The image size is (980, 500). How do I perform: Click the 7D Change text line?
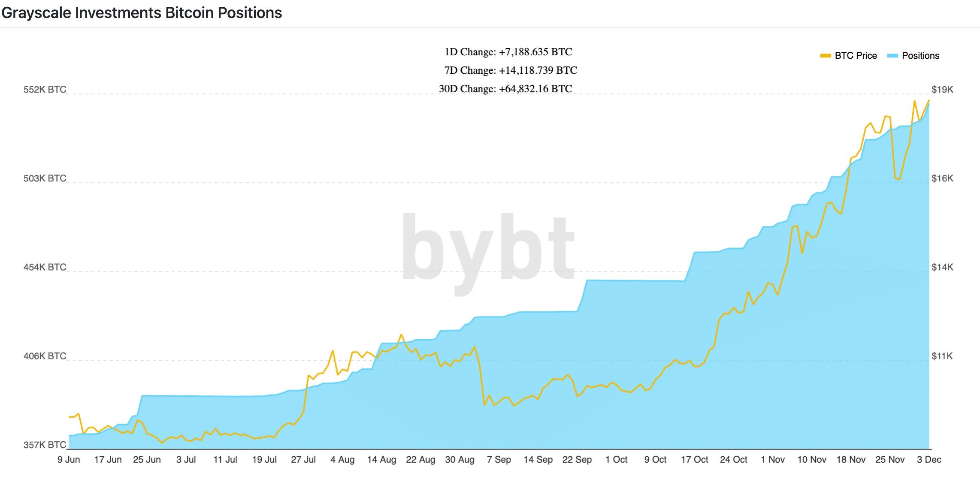pos(511,70)
